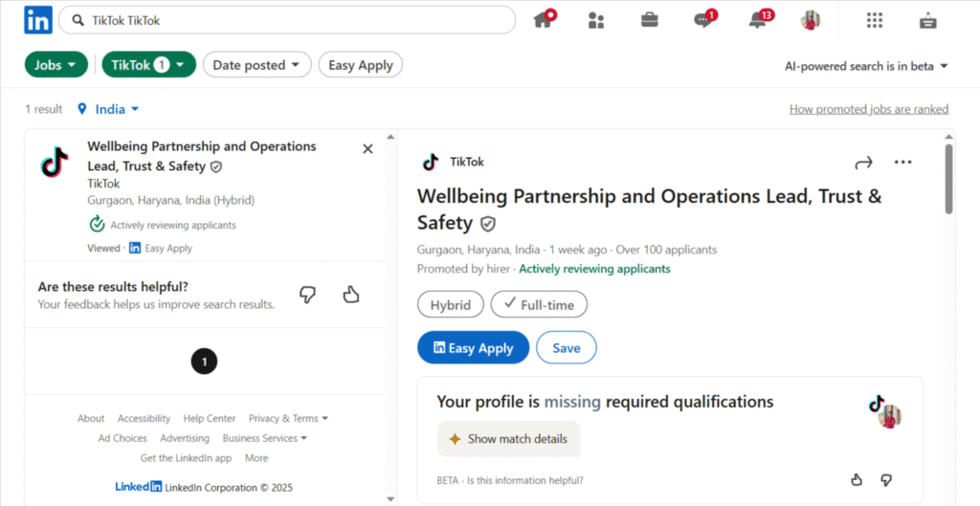Thumbs up the match information
980x506 pixels.
857,480
